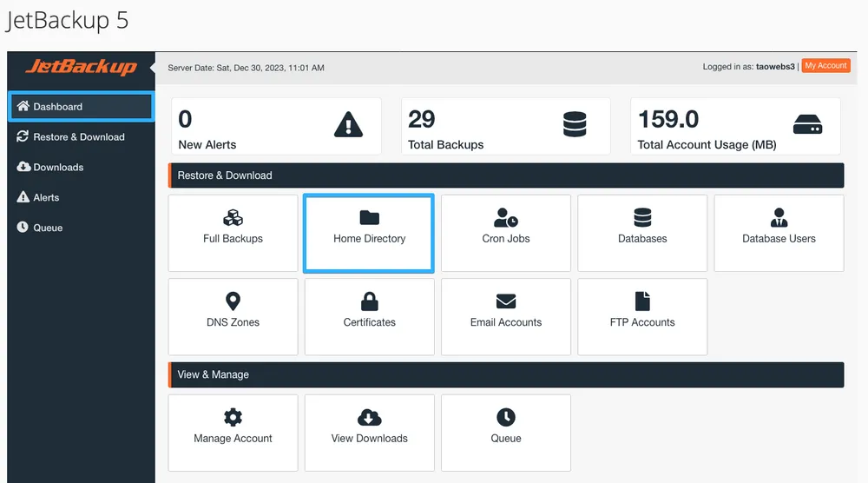The width and height of the screenshot is (868, 483).
Task: Open Alerts from the sidebar menu
Action: click(45, 198)
